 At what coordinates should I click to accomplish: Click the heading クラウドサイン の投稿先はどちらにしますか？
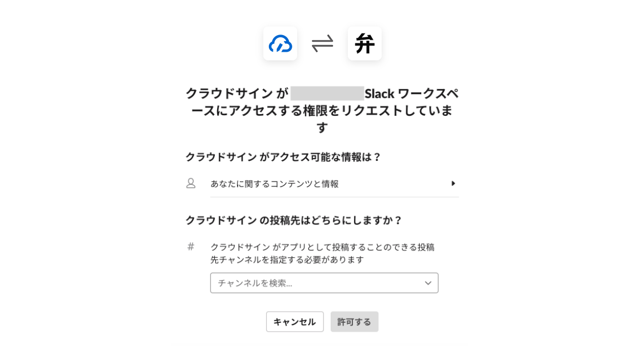(294, 220)
